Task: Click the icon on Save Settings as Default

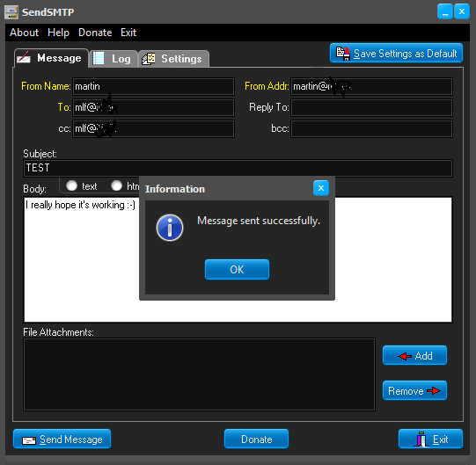Action: tap(343, 54)
